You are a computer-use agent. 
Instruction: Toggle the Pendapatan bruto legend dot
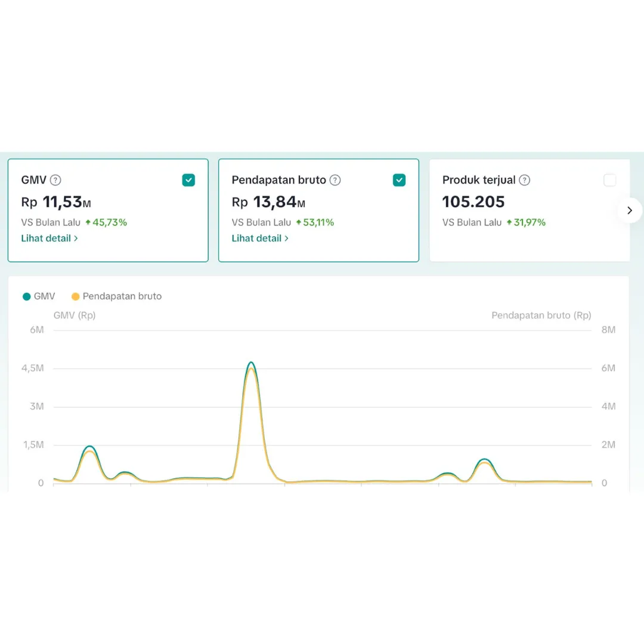(x=75, y=296)
